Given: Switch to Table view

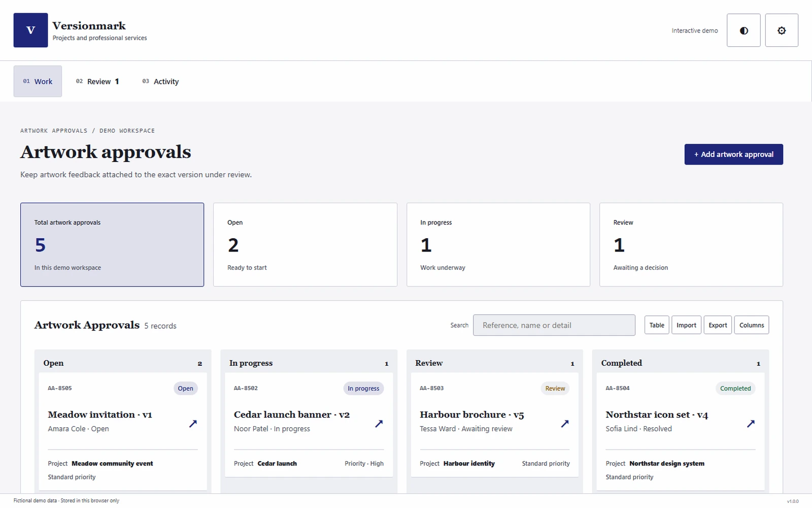Looking at the screenshot, I should click(x=657, y=325).
